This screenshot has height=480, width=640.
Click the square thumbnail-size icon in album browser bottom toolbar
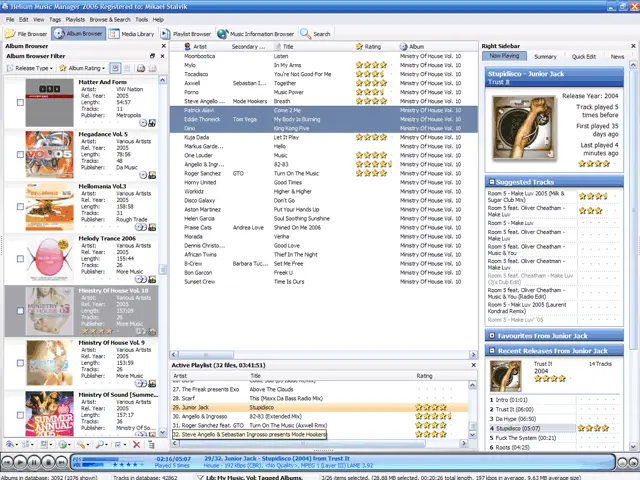45,444
